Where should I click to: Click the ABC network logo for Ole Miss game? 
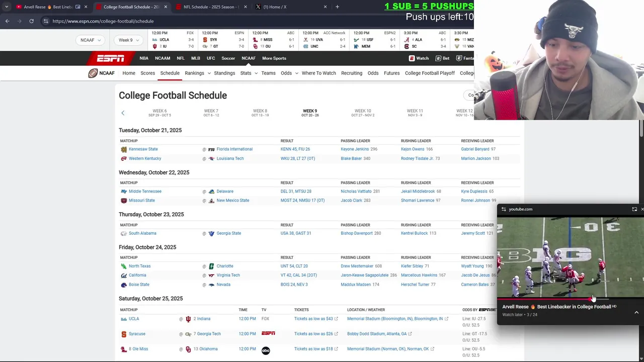coord(266,350)
